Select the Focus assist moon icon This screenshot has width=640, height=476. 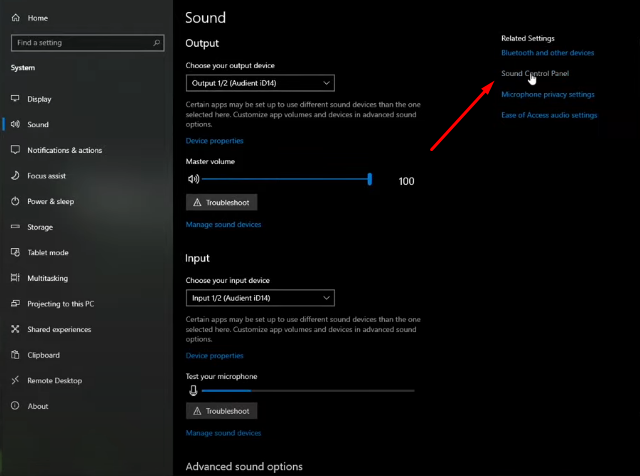15,176
